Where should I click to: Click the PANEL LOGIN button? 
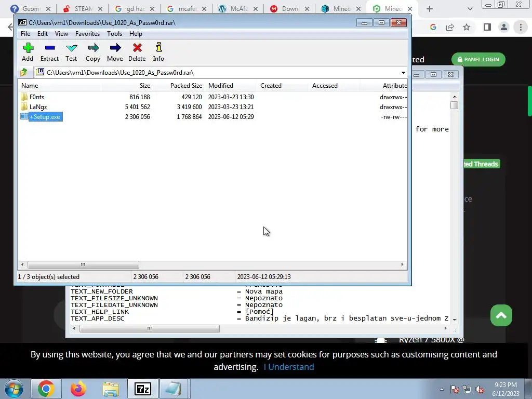pyautogui.click(x=478, y=59)
